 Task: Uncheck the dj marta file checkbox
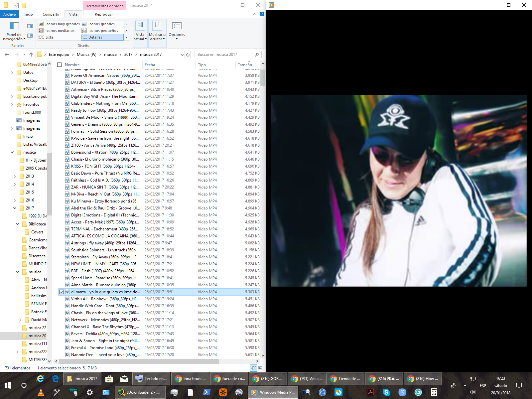coord(62,292)
